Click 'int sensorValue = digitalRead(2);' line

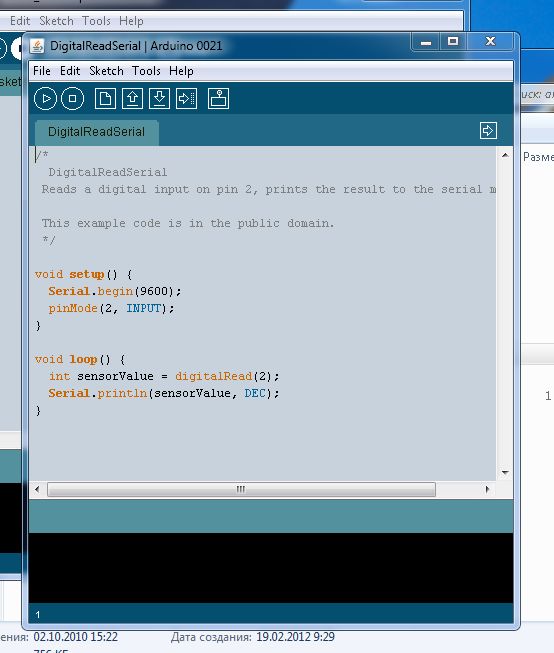point(164,376)
